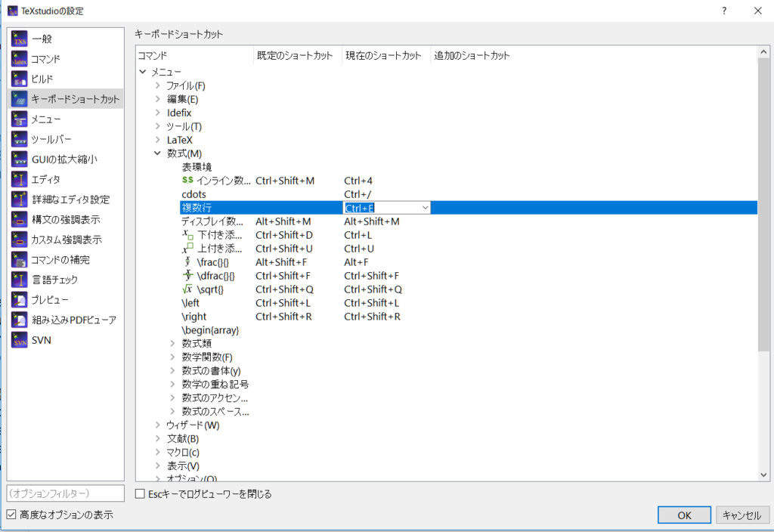Collapse the メニュー tree root

(143, 72)
